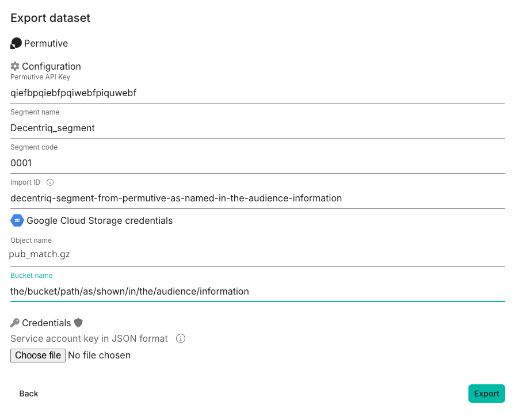
Task: Click the Credentials key icon
Action: point(15,323)
